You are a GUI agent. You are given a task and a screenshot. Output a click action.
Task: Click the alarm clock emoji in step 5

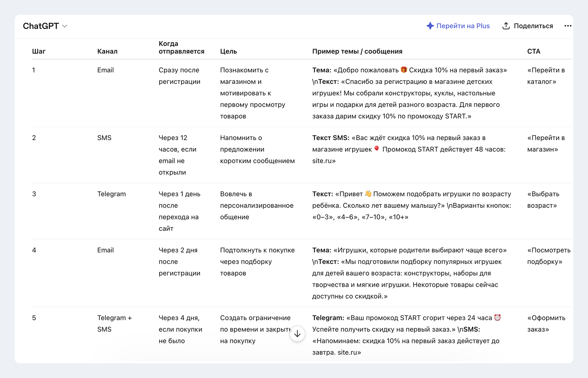[497, 317]
